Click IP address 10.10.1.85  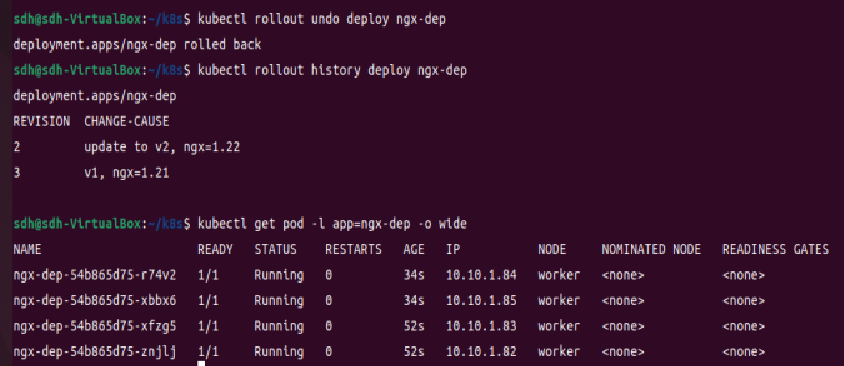481,300
